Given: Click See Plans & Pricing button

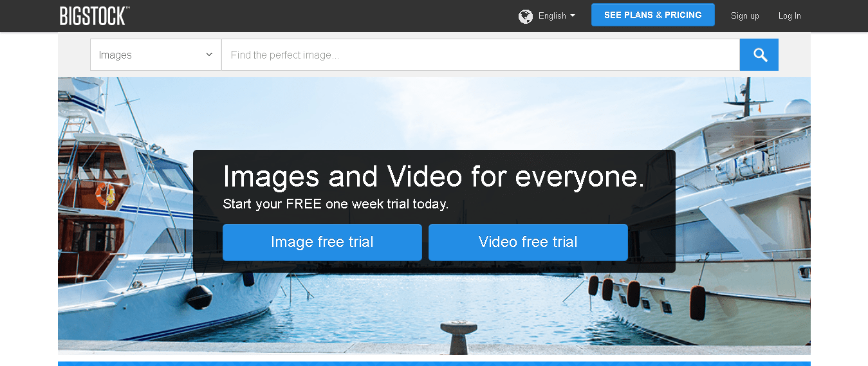Looking at the screenshot, I should 653,15.
